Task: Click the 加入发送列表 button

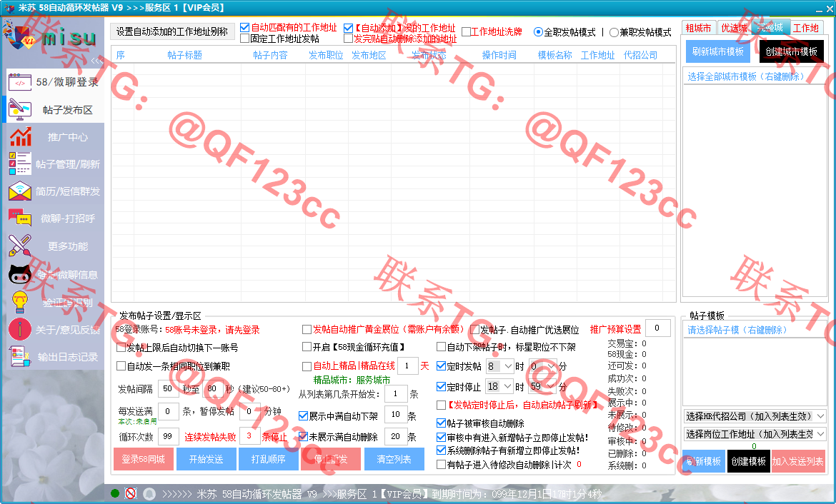Action: (798, 461)
